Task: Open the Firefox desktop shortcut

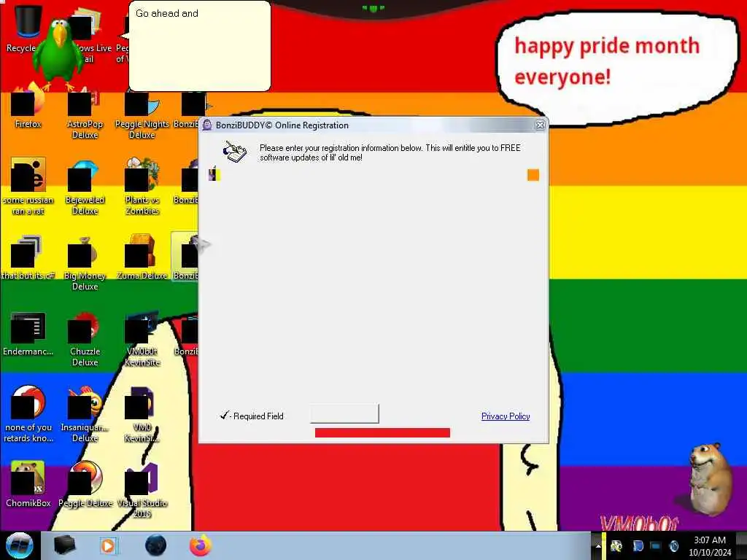Action: [28, 106]
